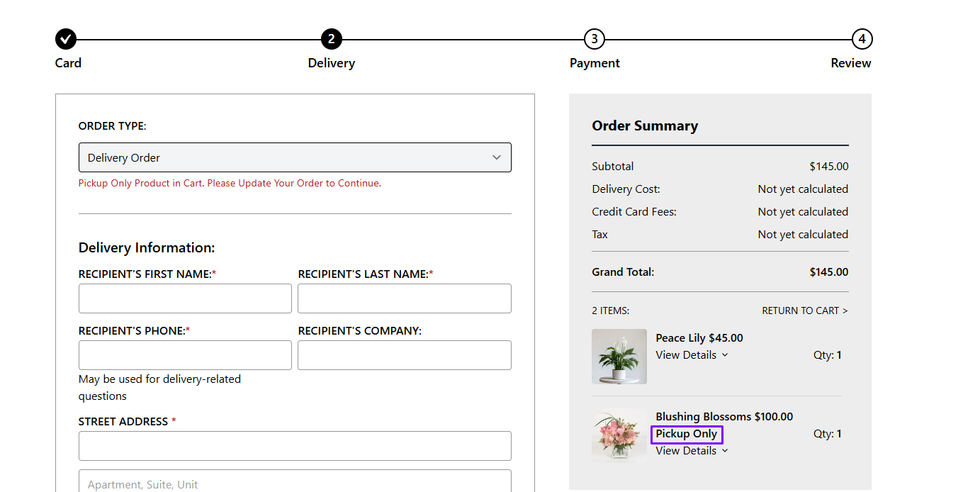Click the completed Card step checkmark icon

[x=66, y=39]
